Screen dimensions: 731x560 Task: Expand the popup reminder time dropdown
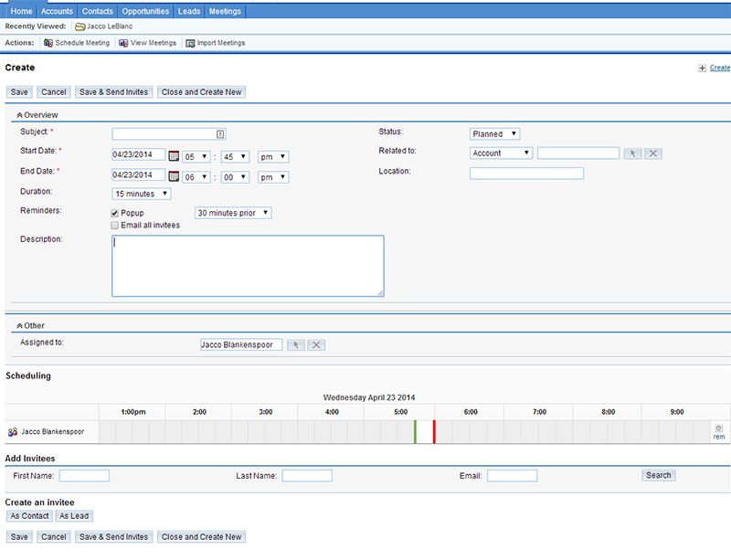233,213
